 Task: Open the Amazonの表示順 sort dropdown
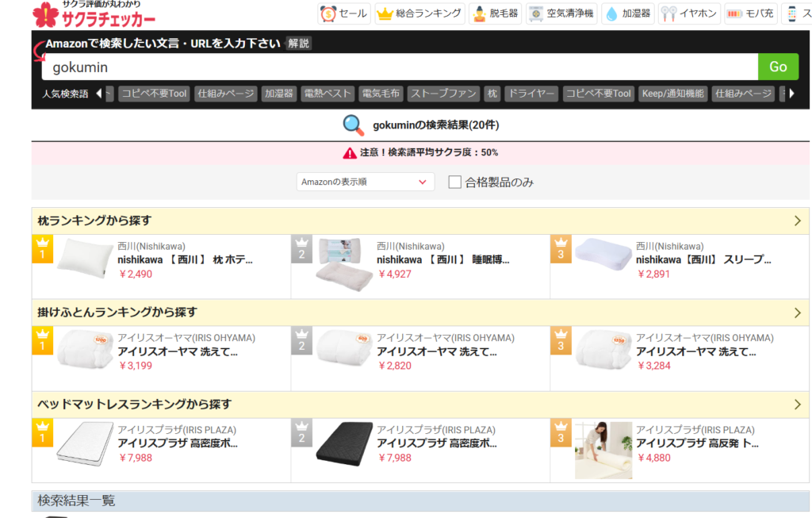pos(365,182)
